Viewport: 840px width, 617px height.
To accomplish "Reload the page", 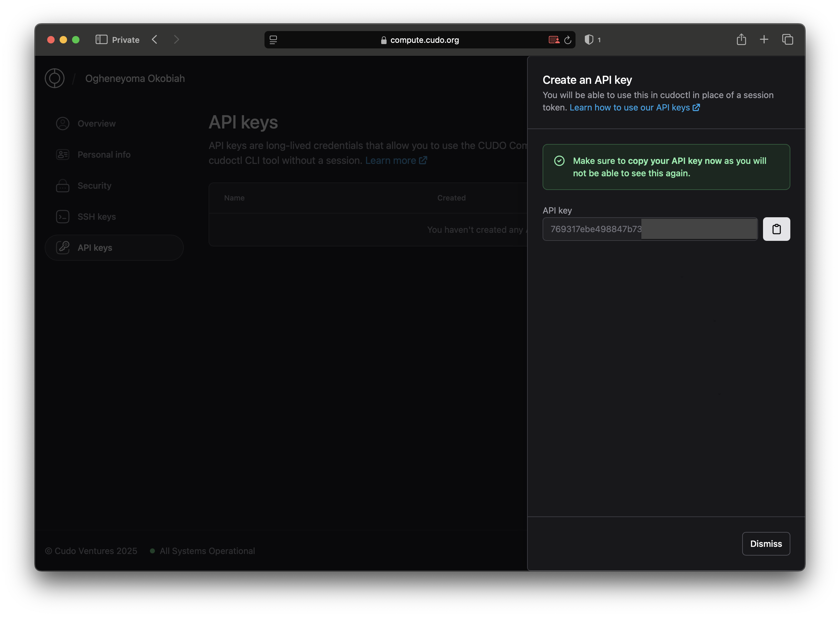I will 567,40.
